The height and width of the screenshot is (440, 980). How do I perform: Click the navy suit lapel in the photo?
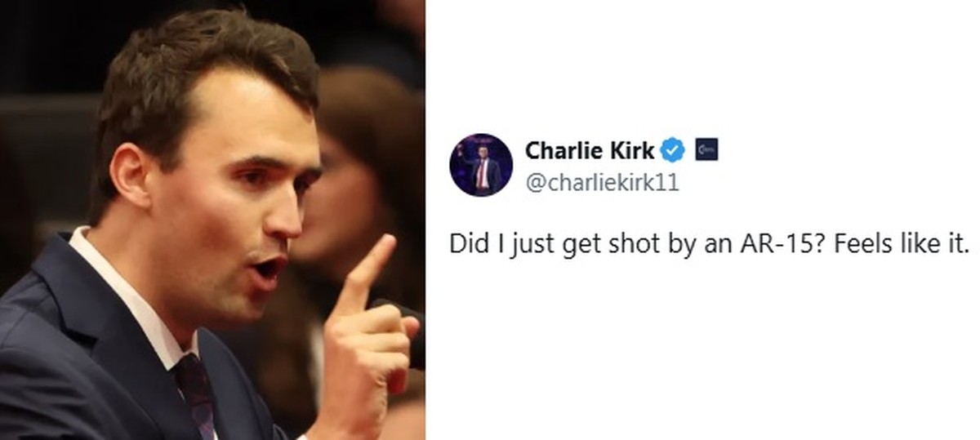106,351
